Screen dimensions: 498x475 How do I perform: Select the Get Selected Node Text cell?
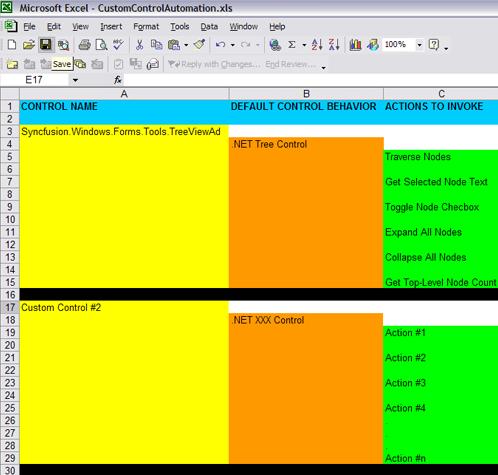tap(441, 182)
